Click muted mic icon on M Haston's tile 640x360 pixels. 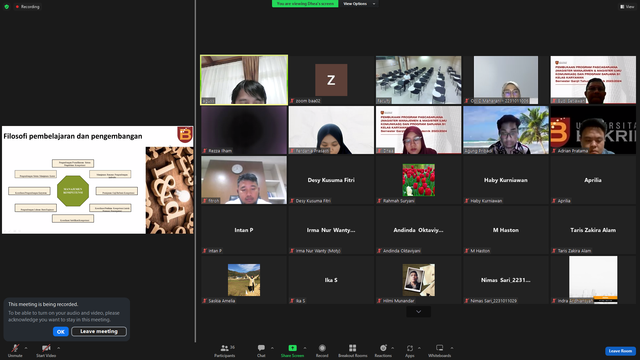[467, 251]
